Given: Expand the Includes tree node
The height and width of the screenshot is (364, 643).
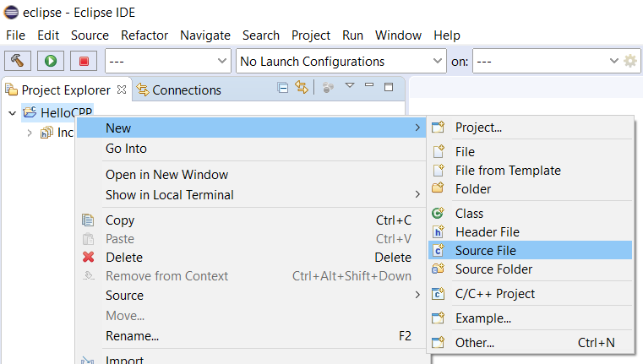Looking at the screenshot, I should (x=29, y=133).
